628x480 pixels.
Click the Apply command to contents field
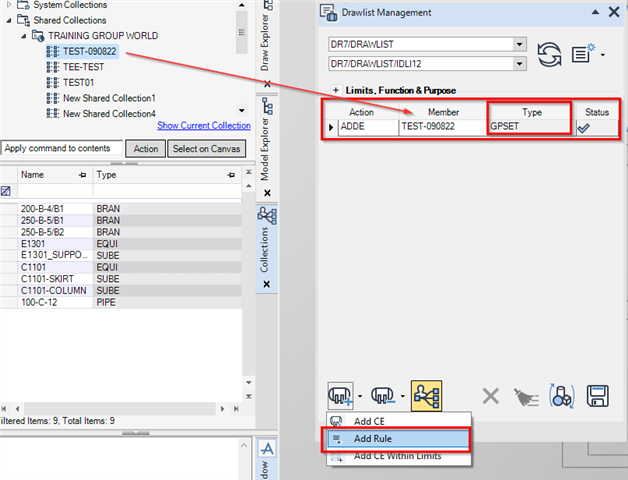point(62,148)
